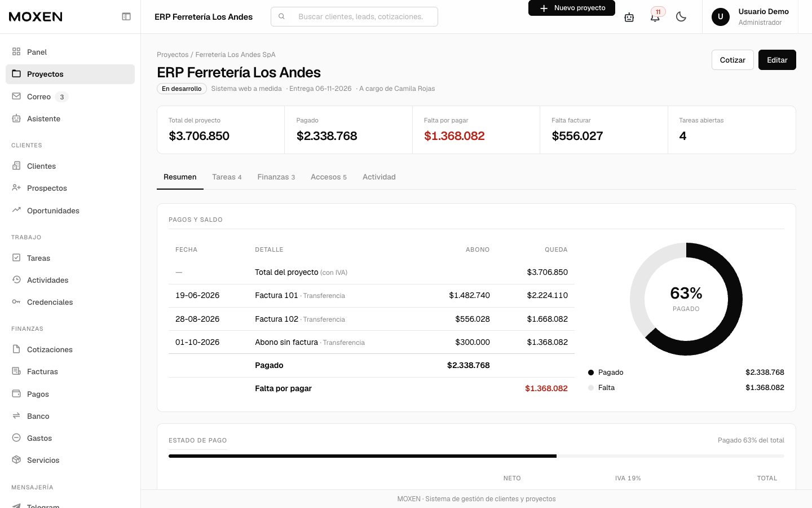The width and height of the screenshot is (812, 508).
Task: Click the Cotizaciones document icon
Action: (16, 349)
